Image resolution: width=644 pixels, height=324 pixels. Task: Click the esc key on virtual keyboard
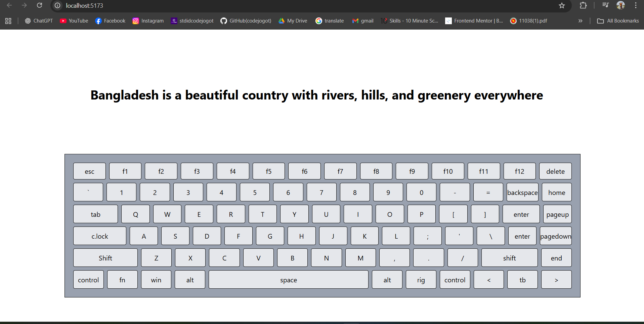89,171
